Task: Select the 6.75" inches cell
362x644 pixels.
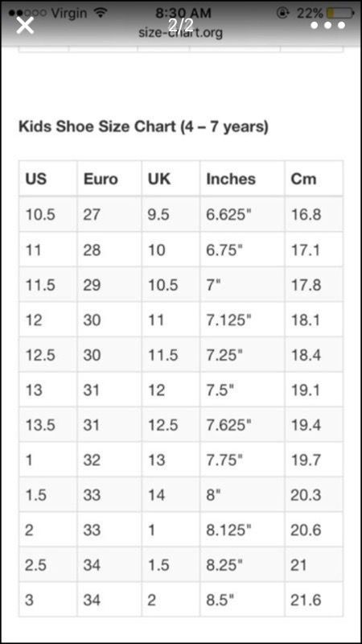Action: pyautogui.click(x=242, y=250)
